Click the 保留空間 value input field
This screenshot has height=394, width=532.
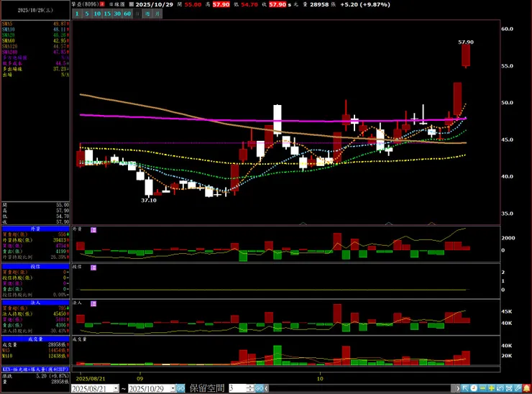pyautogui.click(x=237, y=388)
